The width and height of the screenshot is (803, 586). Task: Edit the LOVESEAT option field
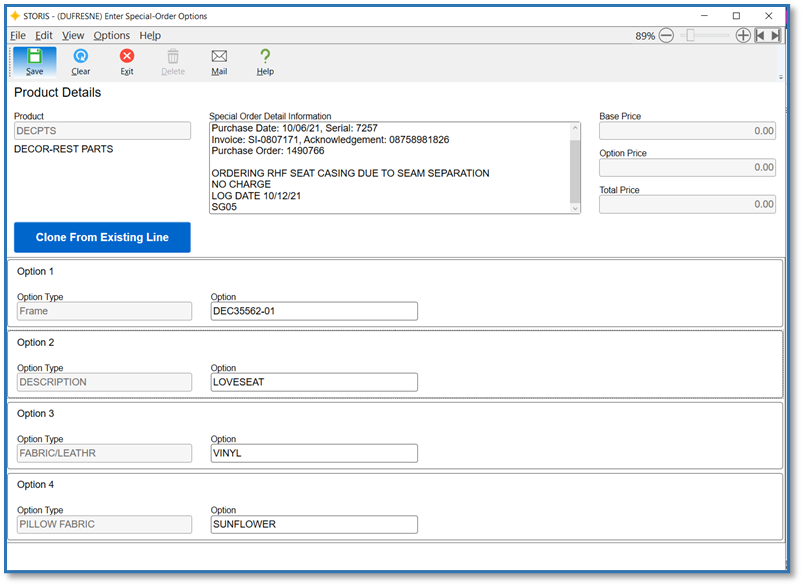[314, 382]
